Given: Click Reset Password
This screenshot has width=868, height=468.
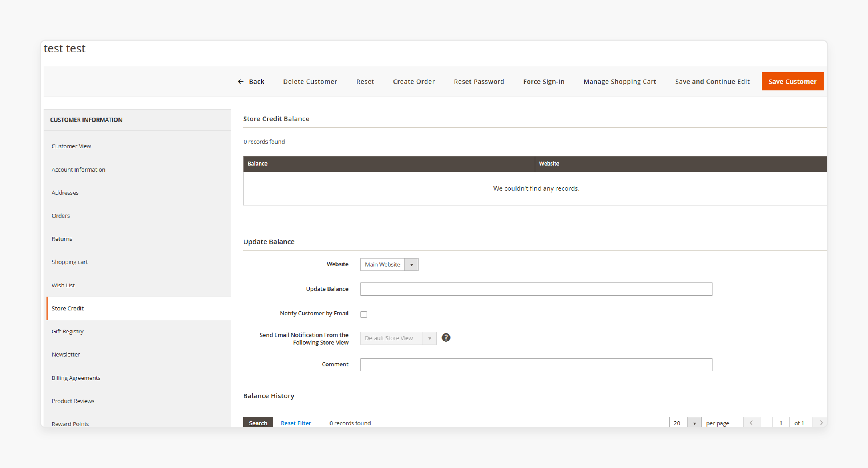Looking at the screenshot, I should (x=479, y=82).
